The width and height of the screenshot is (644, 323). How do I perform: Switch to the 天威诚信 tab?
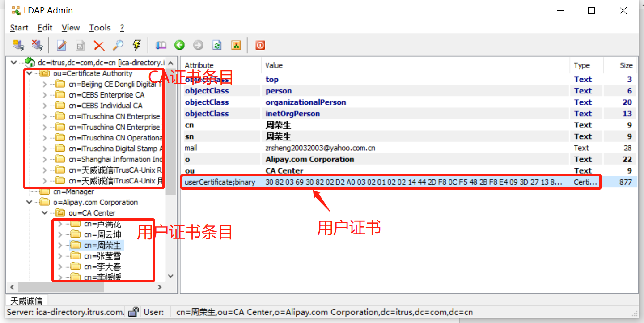(26, 300)
